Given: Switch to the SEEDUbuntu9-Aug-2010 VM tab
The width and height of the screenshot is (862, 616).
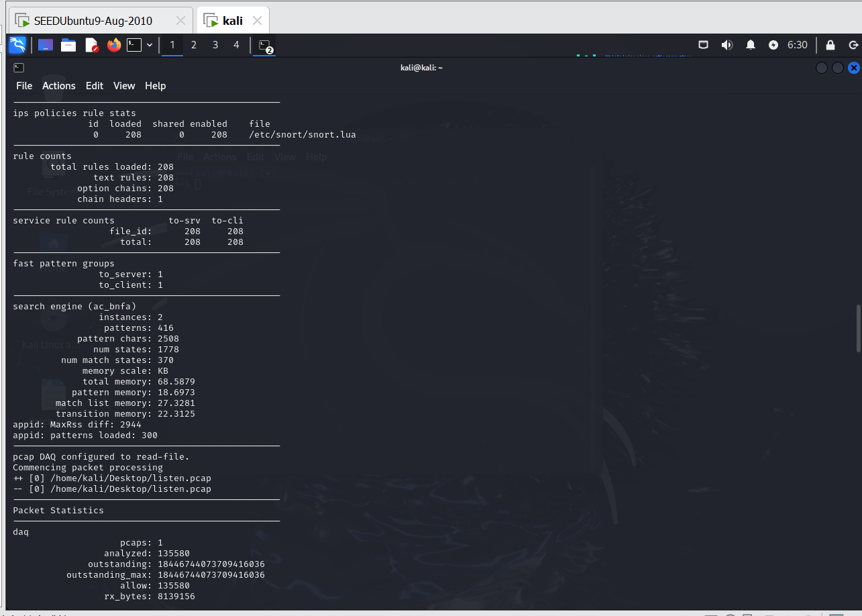Looking at the screenshot, I should (x=101, y=21).
